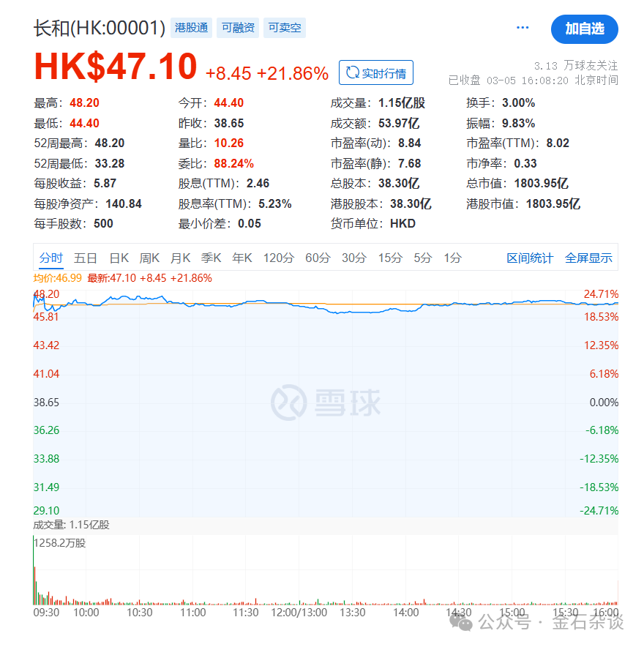Click the 每手股数 value 500
This screenshot has height=647, width=644.
click(x=103, y=224)
